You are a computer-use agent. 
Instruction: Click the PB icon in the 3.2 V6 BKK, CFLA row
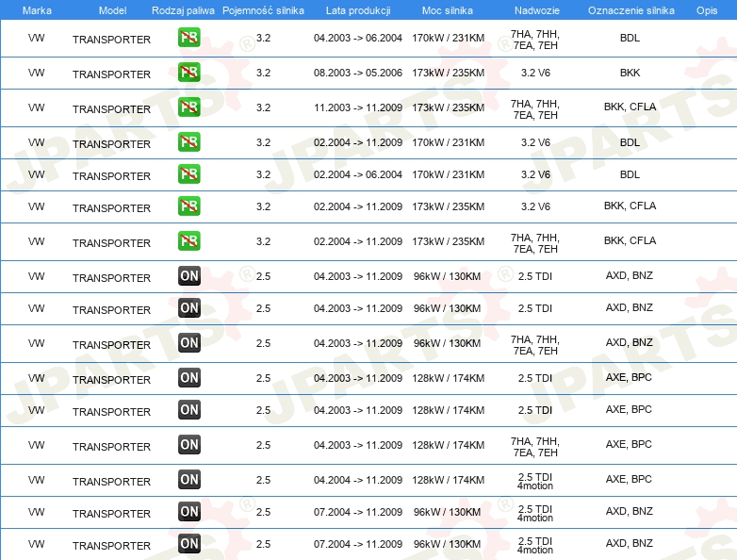pyautogui.click(x=188, y=206)
